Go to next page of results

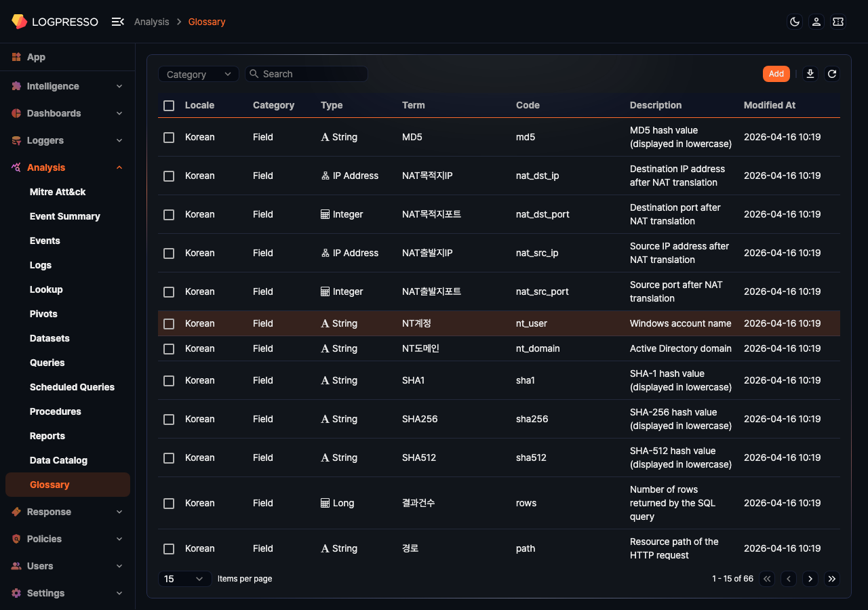(810, 579)
